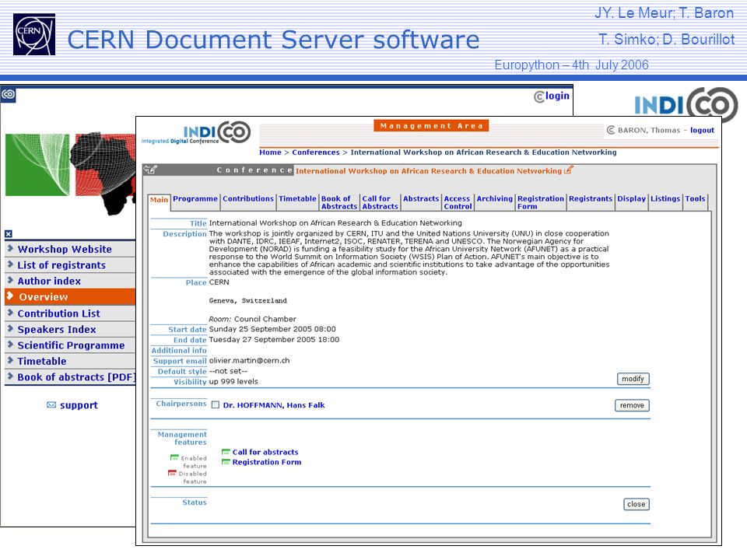Click the small X icon above the sidebar menu
The height and width of the screenshot is (560, 747).
[9, 234]
